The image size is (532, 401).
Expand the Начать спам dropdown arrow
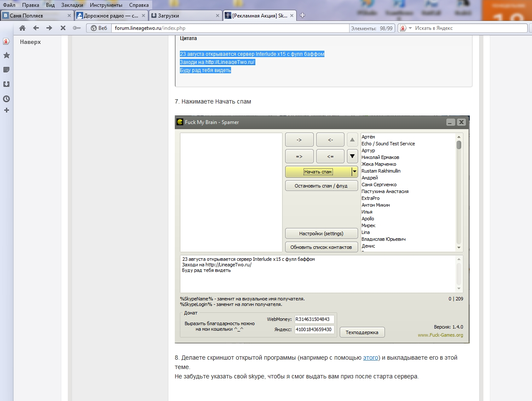(x=354, y=172)
